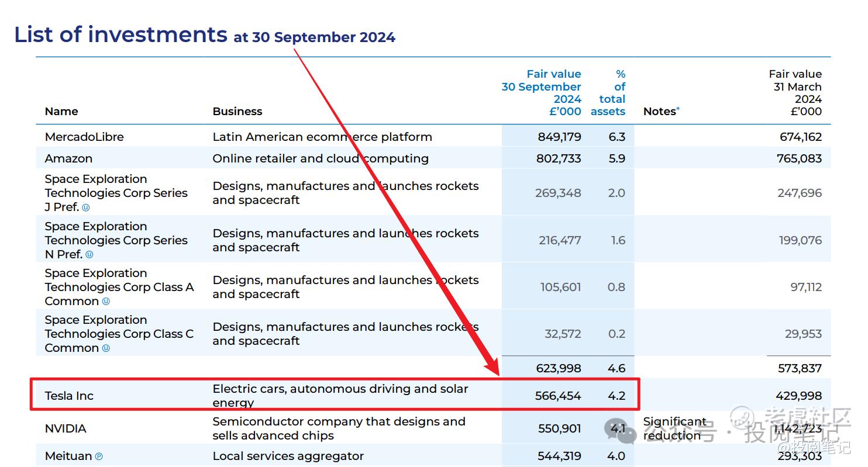
Task: Select the 'Amazon' name cell
Action: pyautogui.click(x=68, y=158)
